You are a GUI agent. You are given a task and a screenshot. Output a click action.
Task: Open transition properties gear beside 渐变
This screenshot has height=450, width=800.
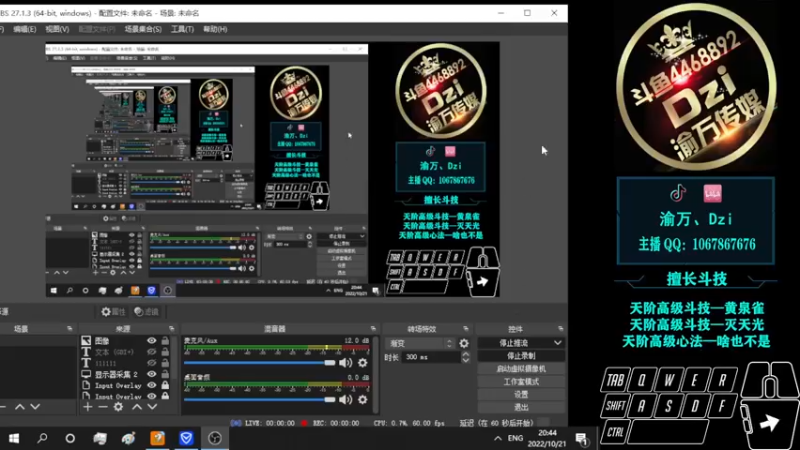pyautogui.click(x=464, y=343)
